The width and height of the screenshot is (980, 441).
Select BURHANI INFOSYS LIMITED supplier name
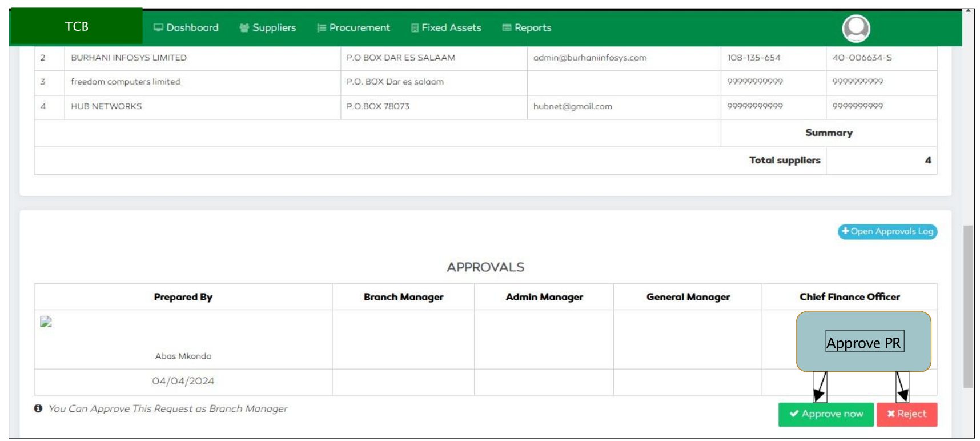click(x=128, y=58)
